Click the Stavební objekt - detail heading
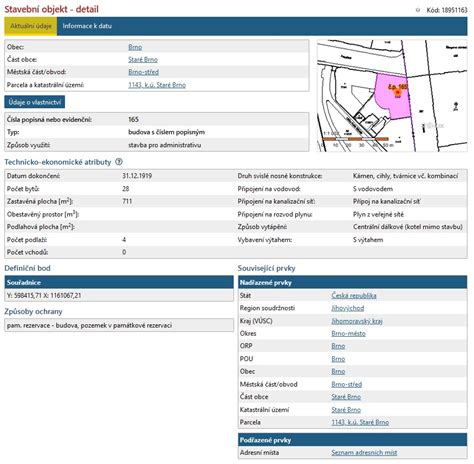Image resolution: width=474 pixels, height=464 pixels. tap(51, 9)
